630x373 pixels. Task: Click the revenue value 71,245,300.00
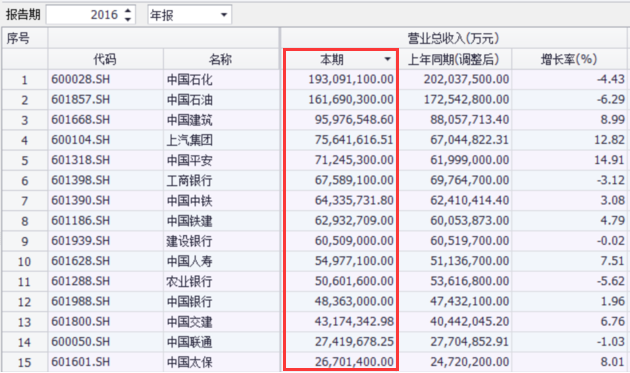tap(354, 160)
